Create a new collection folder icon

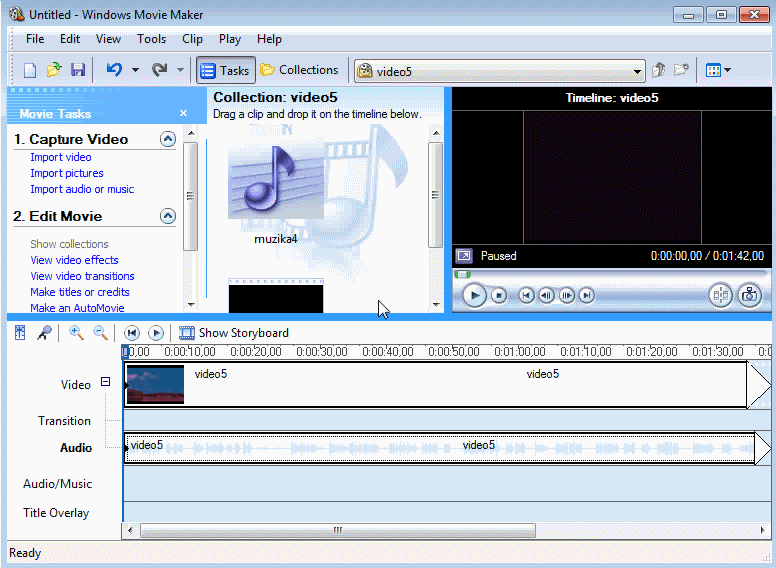point(681,70)
